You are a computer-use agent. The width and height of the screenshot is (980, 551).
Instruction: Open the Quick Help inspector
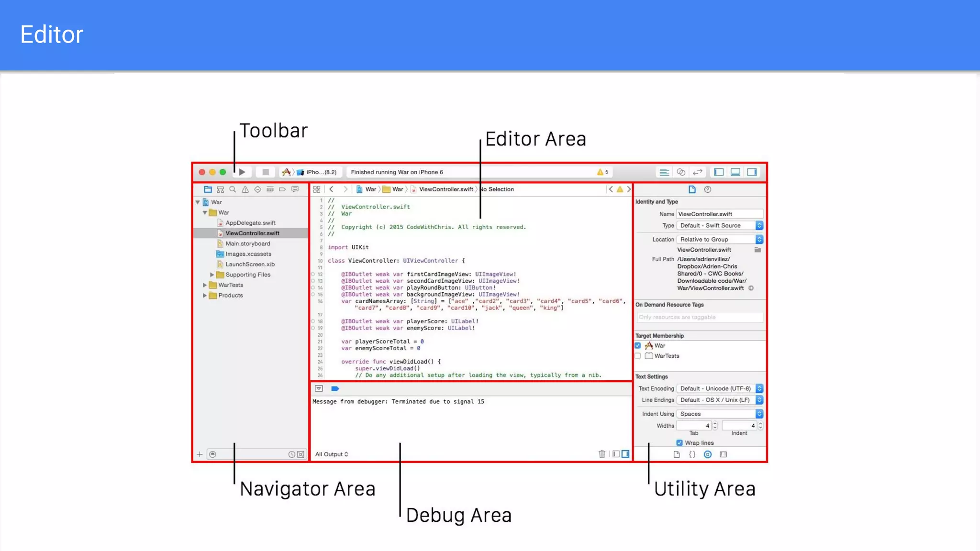point(708,189)
